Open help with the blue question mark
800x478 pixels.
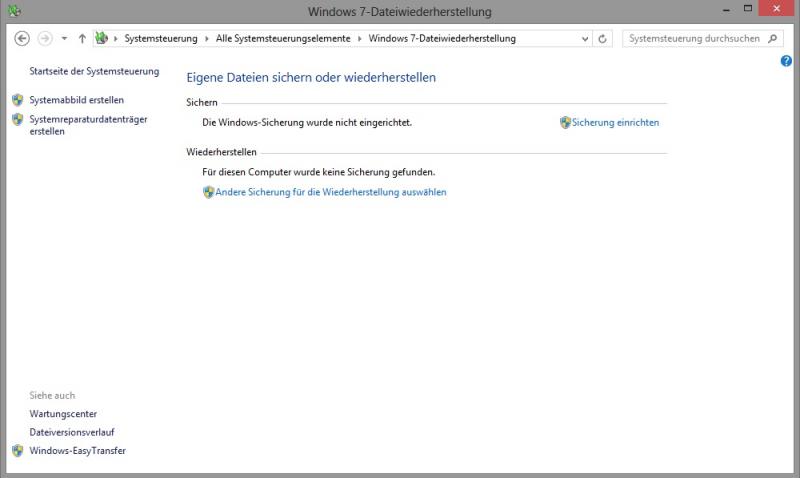pyautogui.click(x=786, y=61)
